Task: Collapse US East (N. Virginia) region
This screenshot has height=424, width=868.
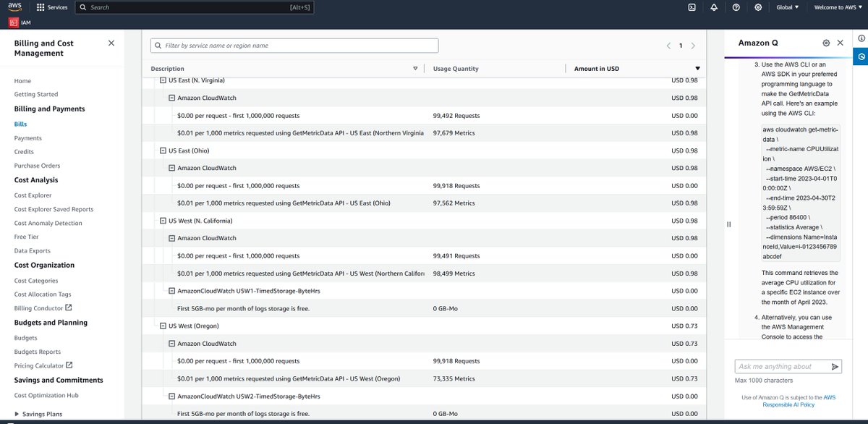Action: click(x=163, y=80)
